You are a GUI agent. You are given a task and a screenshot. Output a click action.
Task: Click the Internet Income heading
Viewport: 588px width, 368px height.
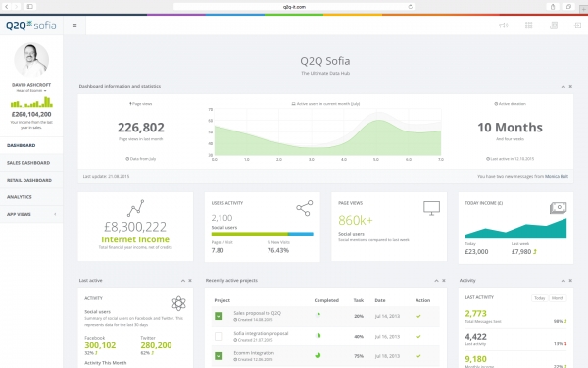(135, 239)
